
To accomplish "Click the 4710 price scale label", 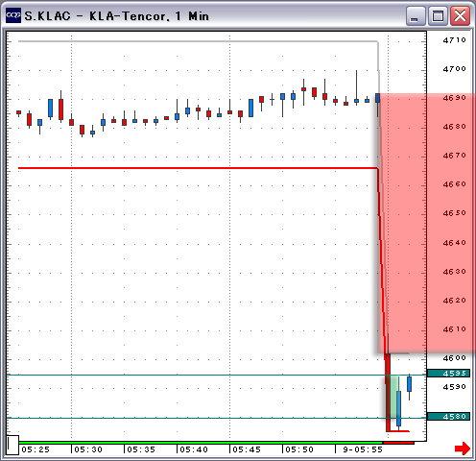I will 454,40.
